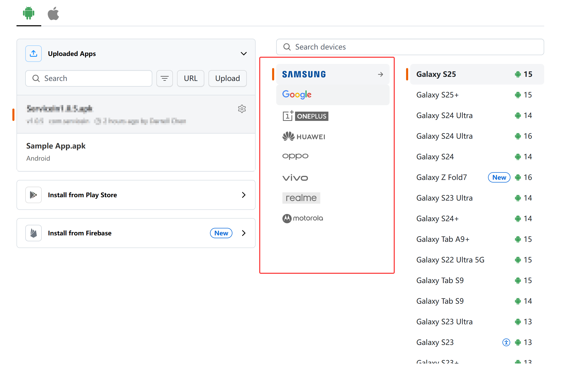Select the Motorola brand
The image size is (588, 380).
(303, 218)
